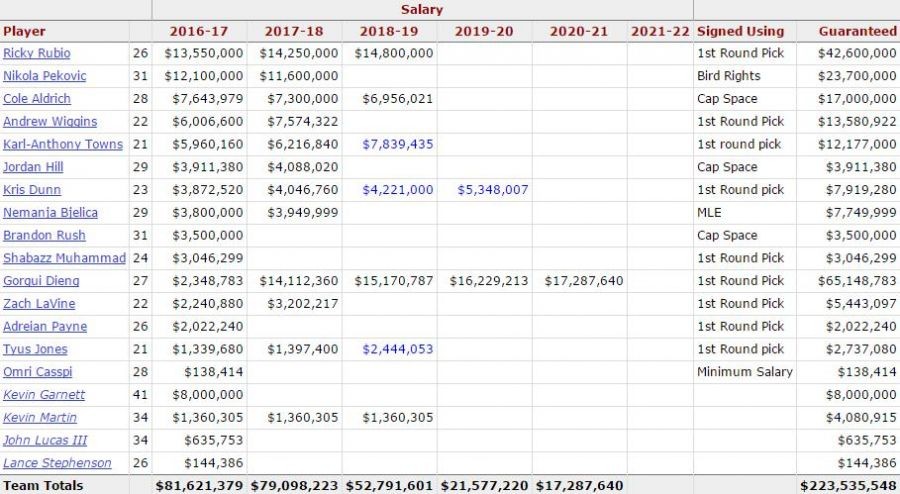Click Kris Dunn's $5,348,007 salary
This screenshot has height=494, width=900.
pos(492,190)
